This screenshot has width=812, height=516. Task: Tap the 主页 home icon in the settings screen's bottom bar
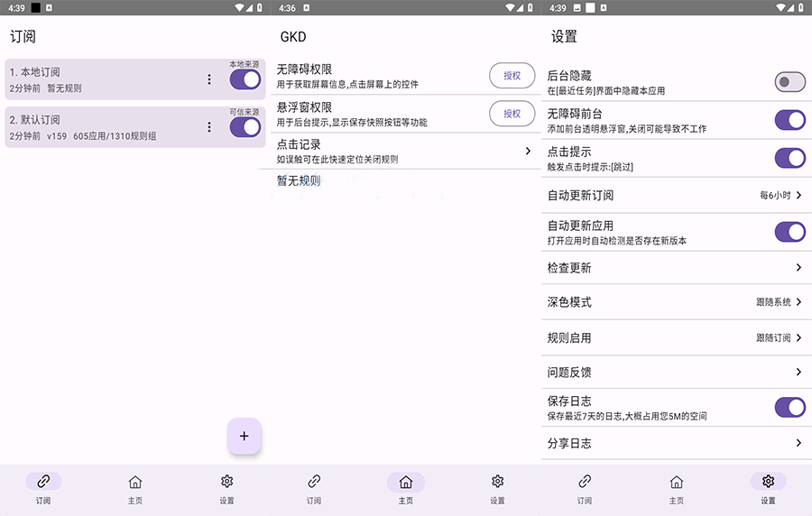click(x=677, y=482)
